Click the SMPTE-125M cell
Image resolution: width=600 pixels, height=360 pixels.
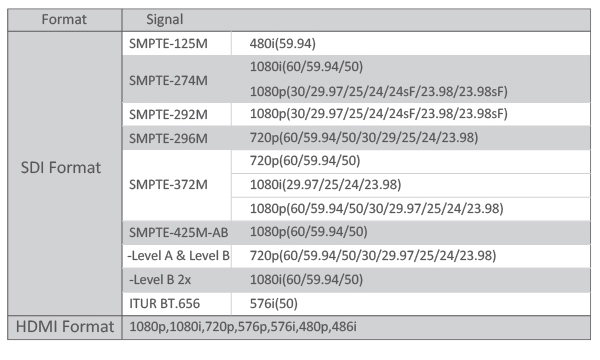click(177, 44)
